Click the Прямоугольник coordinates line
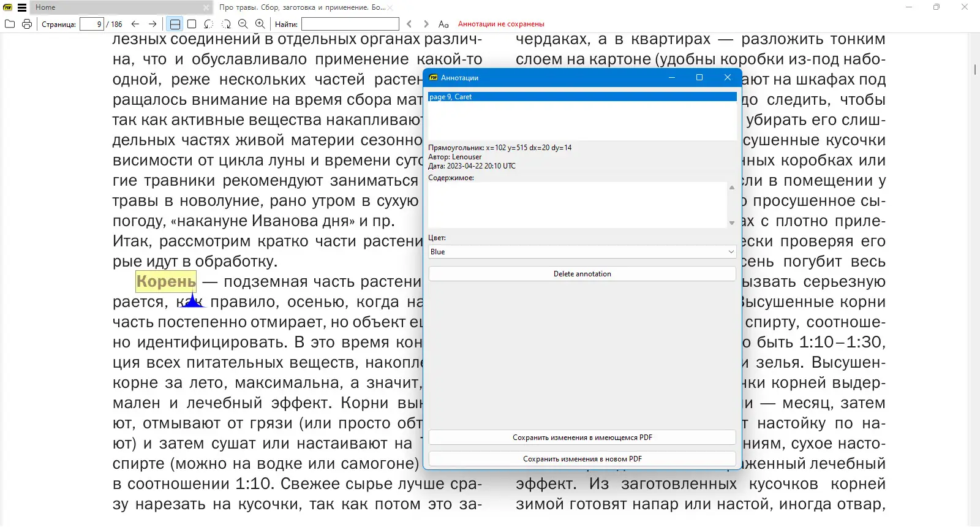The width and height of the screenshot is (980, 527). 500,148
